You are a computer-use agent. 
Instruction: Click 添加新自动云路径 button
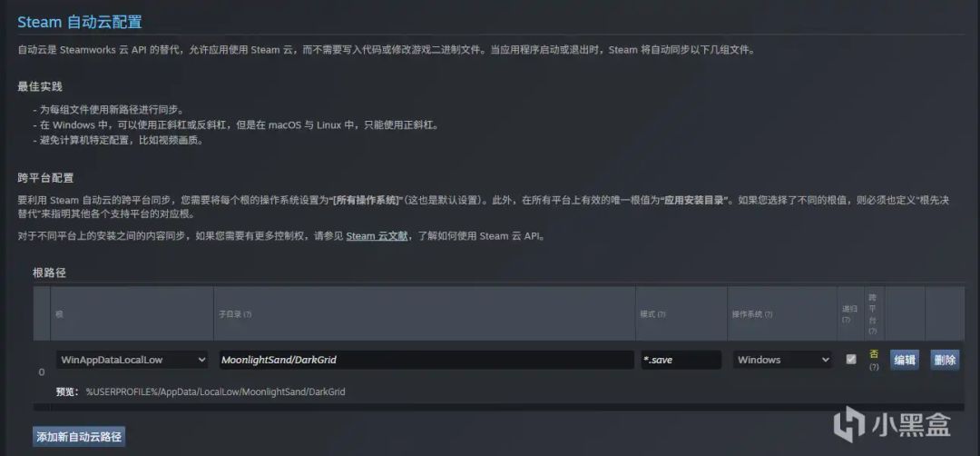(79, 437)
